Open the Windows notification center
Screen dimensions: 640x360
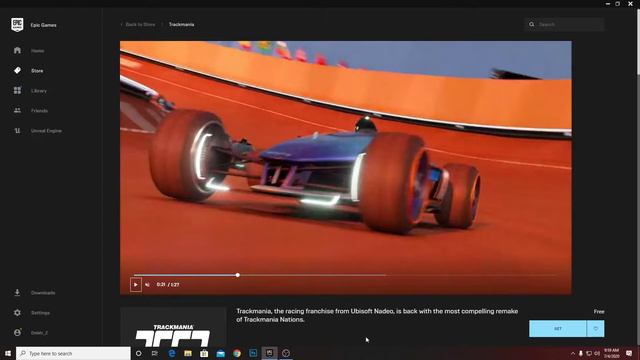pos(629,353)
